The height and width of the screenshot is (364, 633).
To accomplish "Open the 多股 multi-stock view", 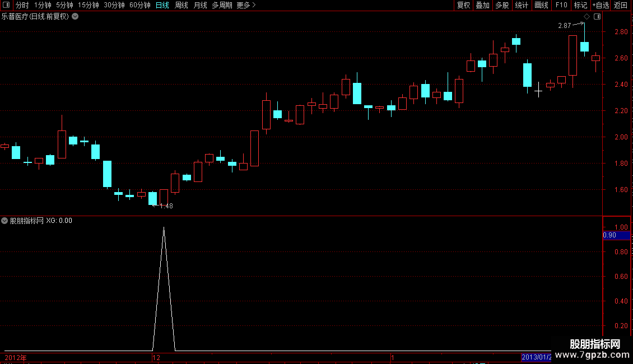I will pyautogui.click(x=502, y=5).
